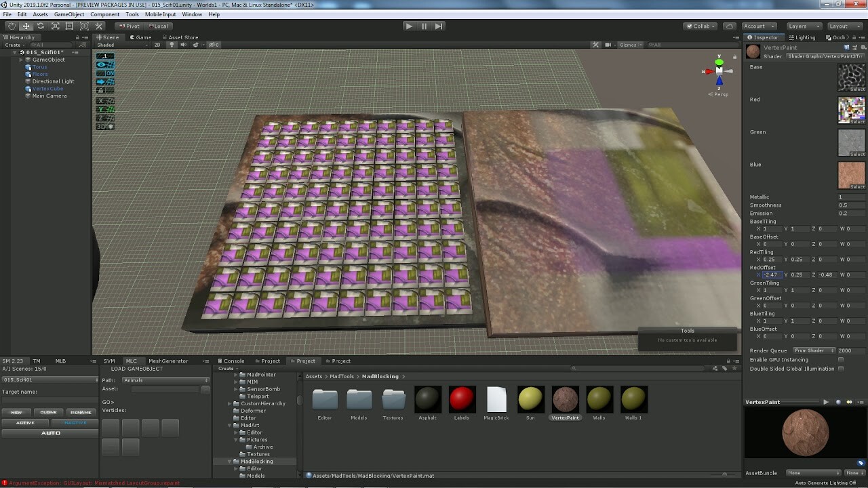The width and height of the screenshot is (868, 488).
Task: Switch to the Lighting tab
Action: 803,37
